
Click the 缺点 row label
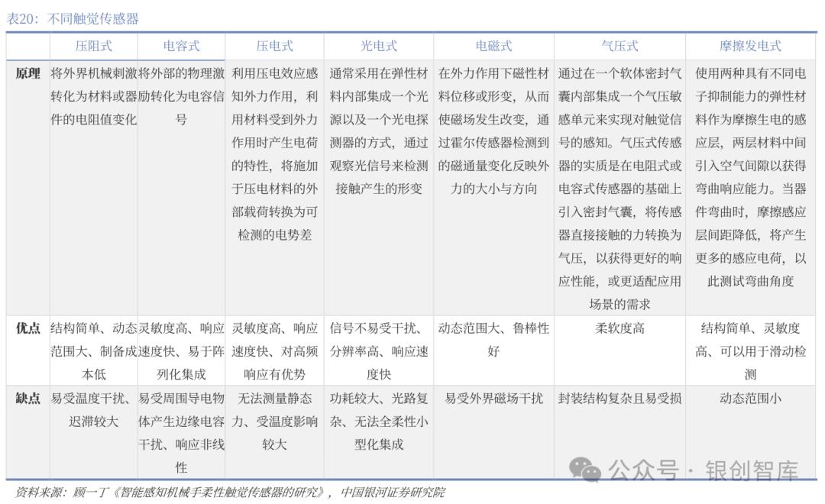click(28, 399)
